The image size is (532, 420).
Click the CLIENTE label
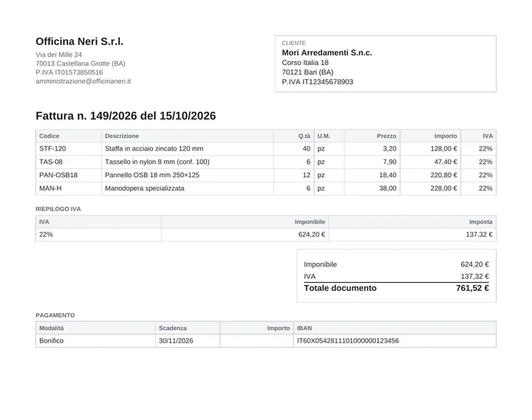coord(293,43)
